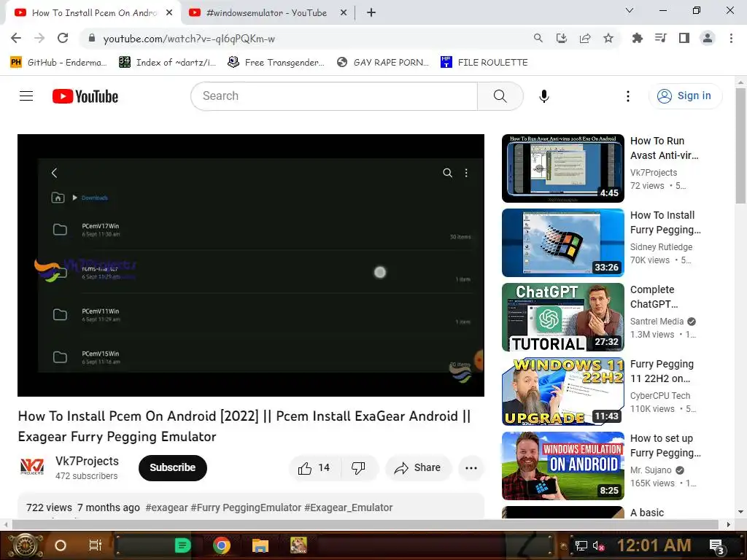Image resolution: width=747 pixels, height=560 pixels.
Task: Start voice search with the microphone icon
Action: tap(544, 96)
